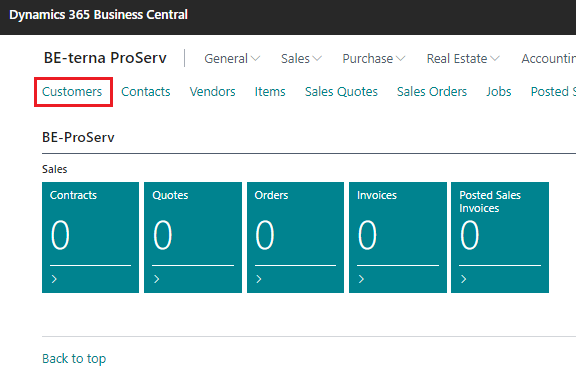Viewport: 576px width, 378px height.
Task: Open the Contacts list link
Action: coord(146,91)
